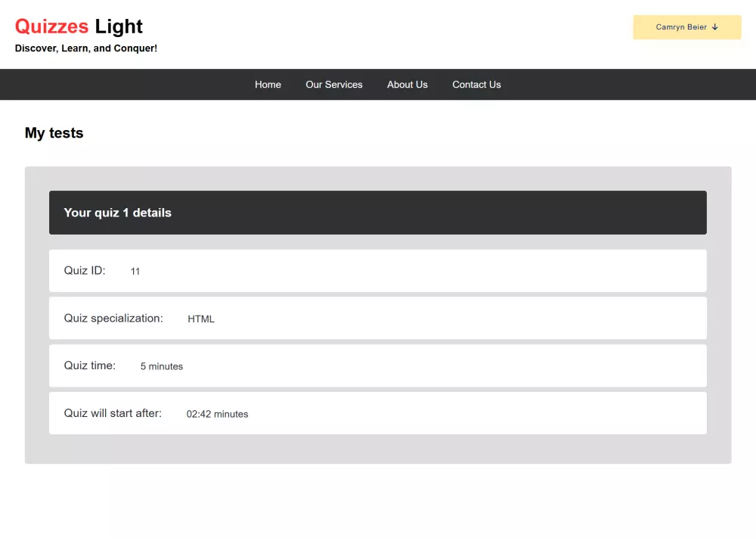This screenshot has width=756, height=538.
Task: Click the Quizzes Light logo
Action: pyautogui.click(x=79, y=26)
